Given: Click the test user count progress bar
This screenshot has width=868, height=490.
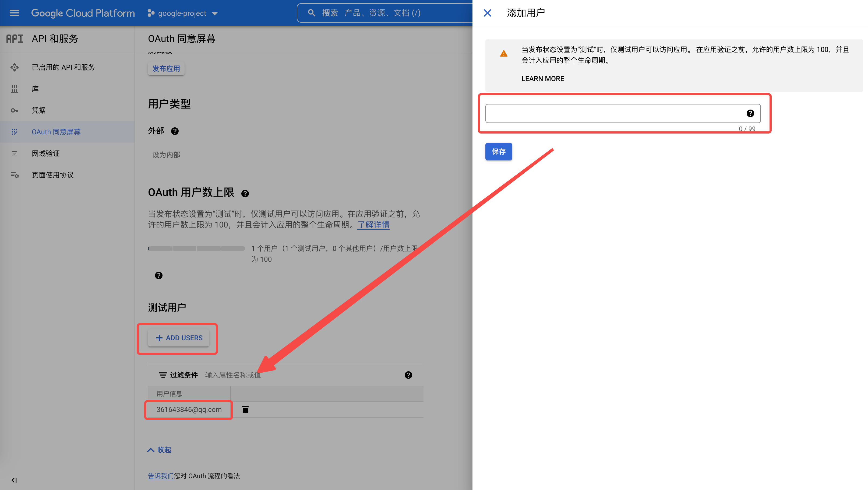Looking at the screenshot, I should click(x=196, y=248).
